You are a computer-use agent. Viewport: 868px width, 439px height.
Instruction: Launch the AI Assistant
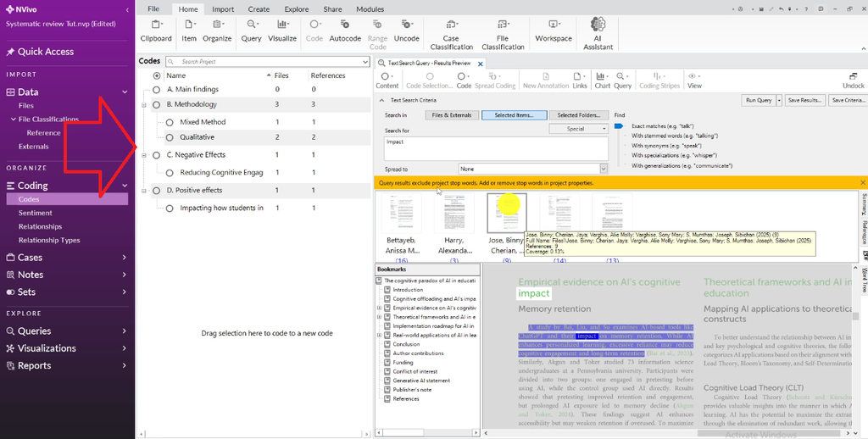598,34
